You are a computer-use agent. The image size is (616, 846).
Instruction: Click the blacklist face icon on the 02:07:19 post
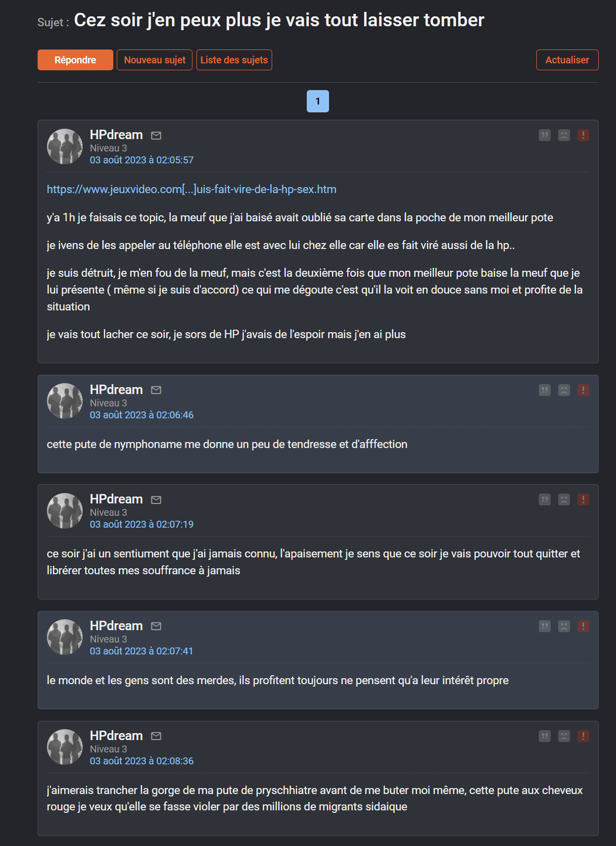click(x=564, y=499)
